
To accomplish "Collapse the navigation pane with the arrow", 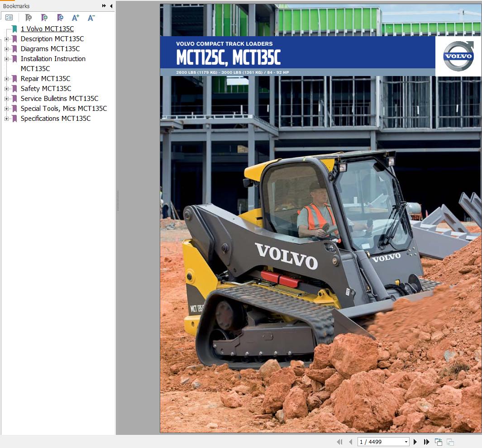I will pyautogui.click(x=111, y=6).
